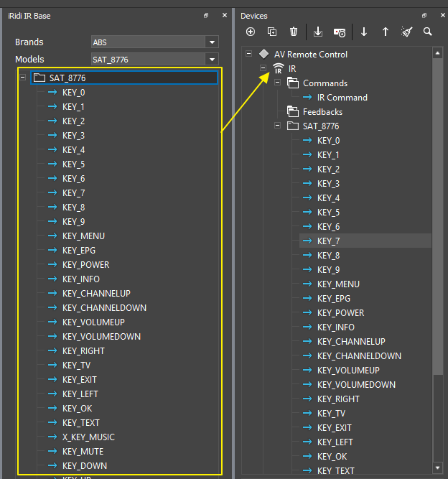This screenshot has height=479, width=448.
Task: Click SAT_8776 folder icon in IR Base
Action: (x=39, y=78)
